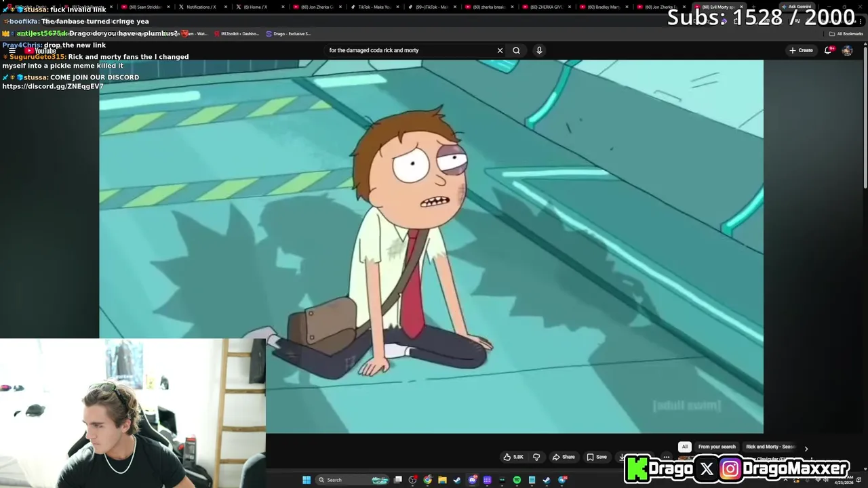868x488 pixels.
Task: Save the video to a playlist
Action: click(597, 457)
